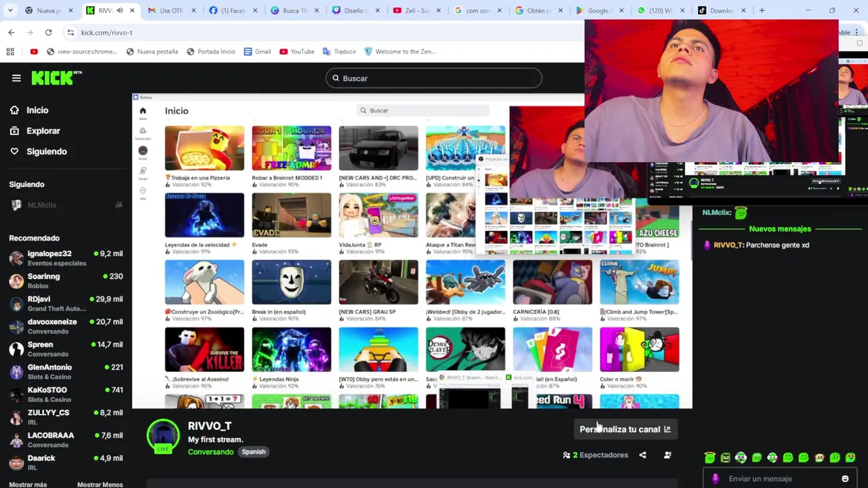
Task: Open recommended channel ignalopez32
Action: [66, 258]
